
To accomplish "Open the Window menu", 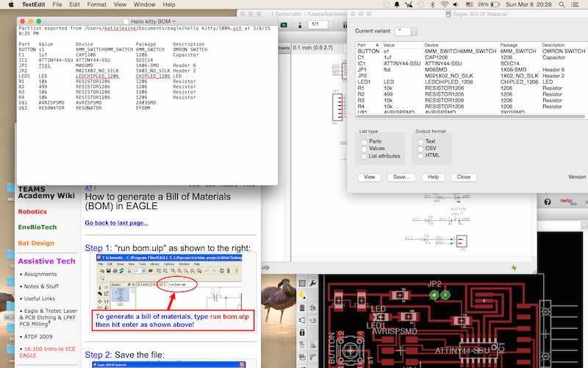I will point(144,4).
